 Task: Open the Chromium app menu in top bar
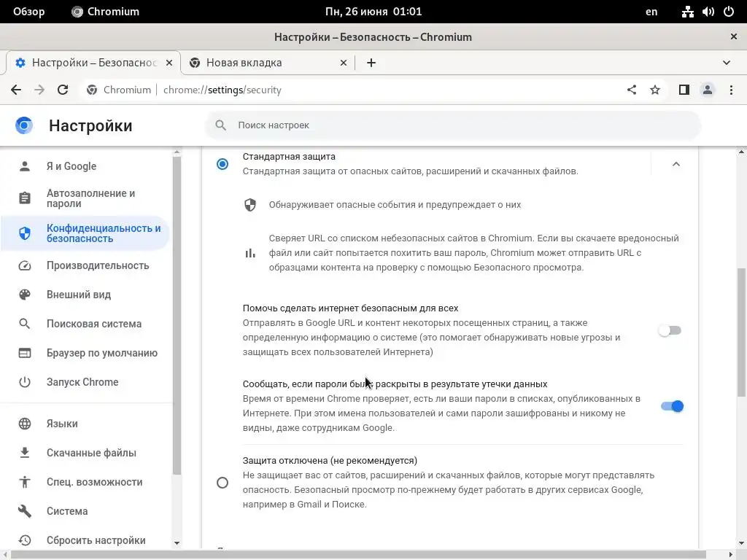pos(105,12)
